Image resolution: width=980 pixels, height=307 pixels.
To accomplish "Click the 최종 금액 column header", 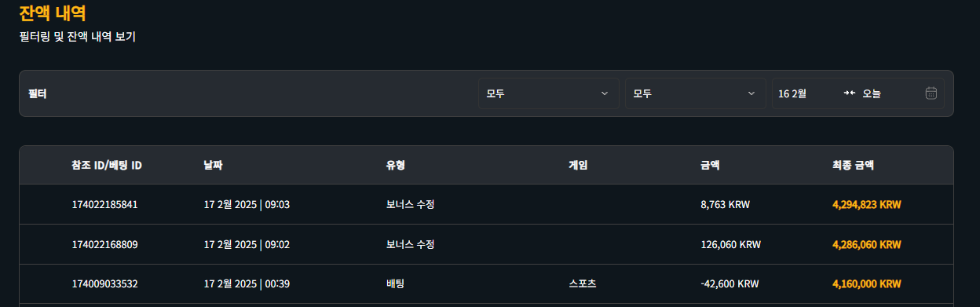I will point(853,165).
